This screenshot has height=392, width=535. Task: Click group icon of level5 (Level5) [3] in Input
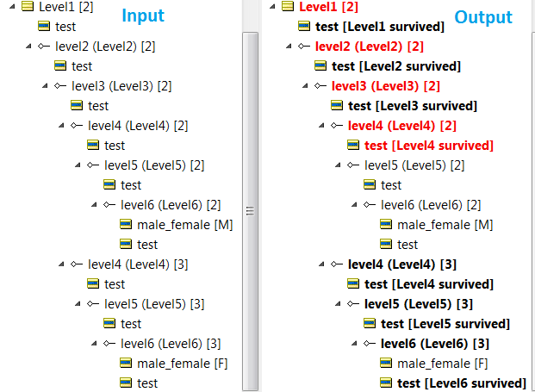[93, 303]
